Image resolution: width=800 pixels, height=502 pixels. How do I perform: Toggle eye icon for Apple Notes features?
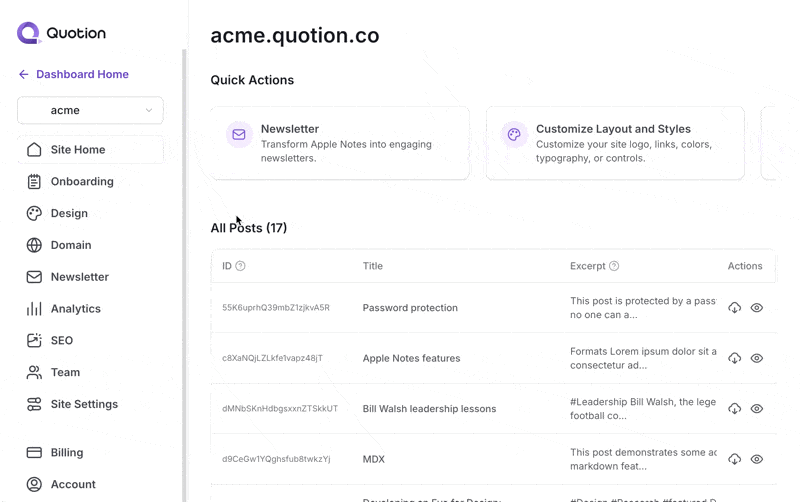pyautogui.click(x=757, y=358)
